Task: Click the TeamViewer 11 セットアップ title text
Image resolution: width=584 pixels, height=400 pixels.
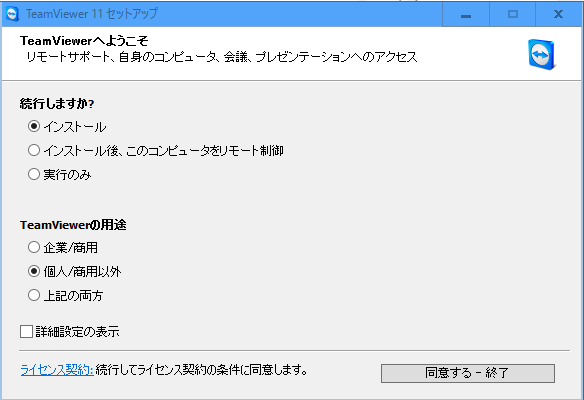Action: tap(92, 14)
